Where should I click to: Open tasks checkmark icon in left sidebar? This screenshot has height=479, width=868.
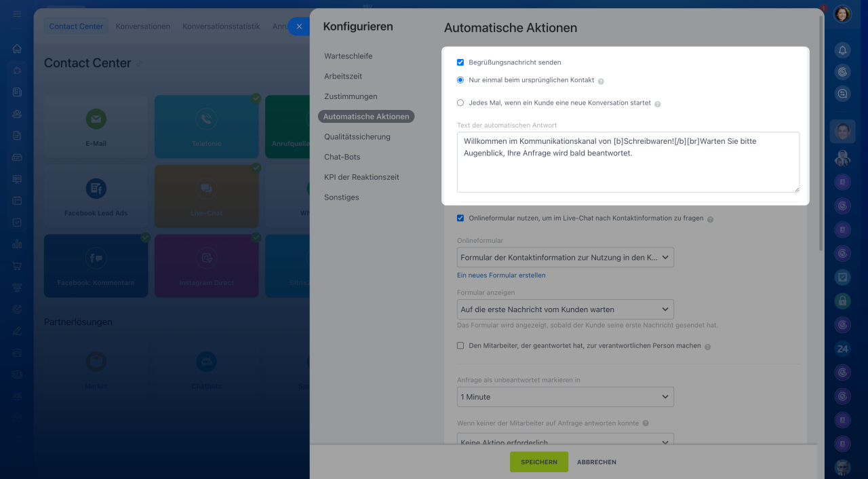point(17,223)
